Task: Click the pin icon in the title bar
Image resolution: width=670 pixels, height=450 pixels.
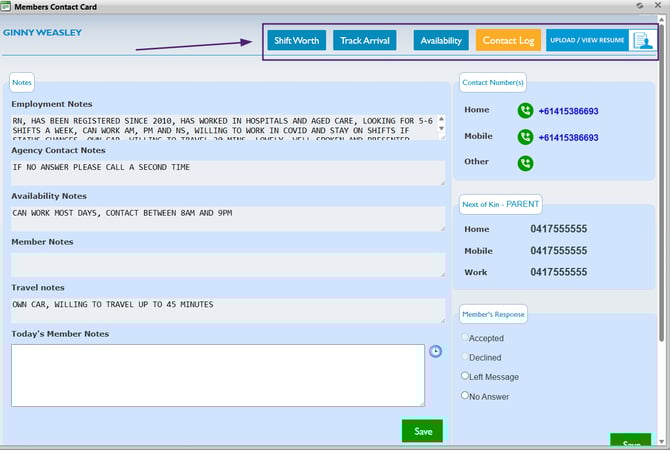Action: tap(639, 6)
